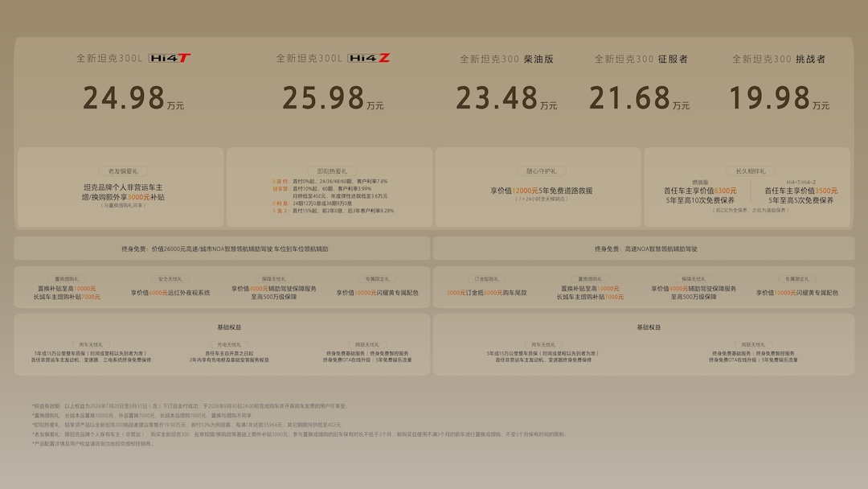Screen dimensions: 868x489
Task: Click the 即刻热爱礼 tag
Action: pos(332,171)
